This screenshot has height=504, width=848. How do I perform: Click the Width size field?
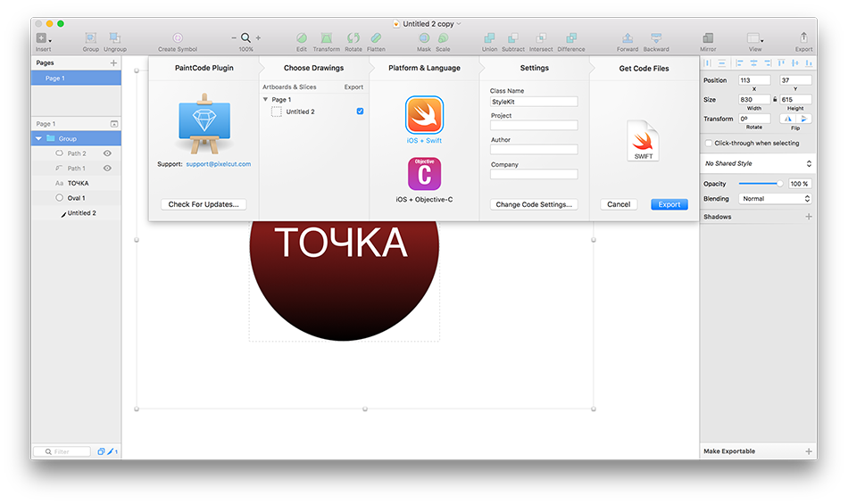pos(754,99)
